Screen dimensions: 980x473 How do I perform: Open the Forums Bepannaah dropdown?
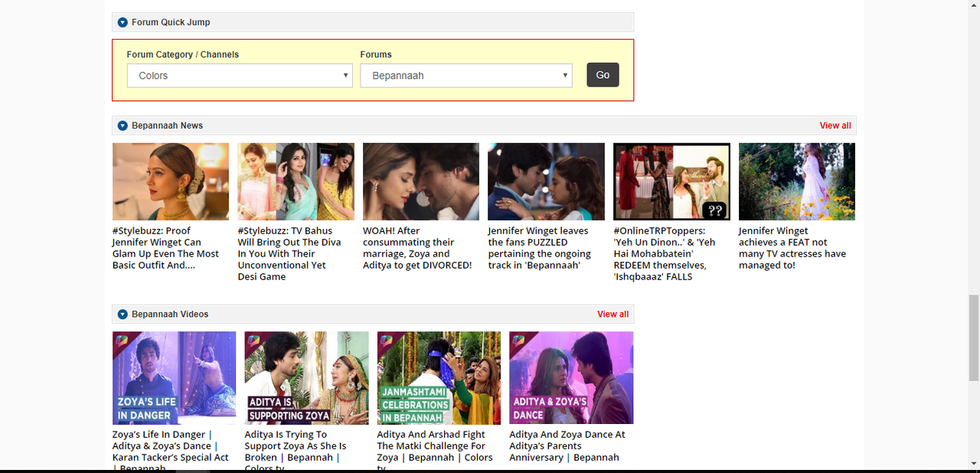coord(466,75)
